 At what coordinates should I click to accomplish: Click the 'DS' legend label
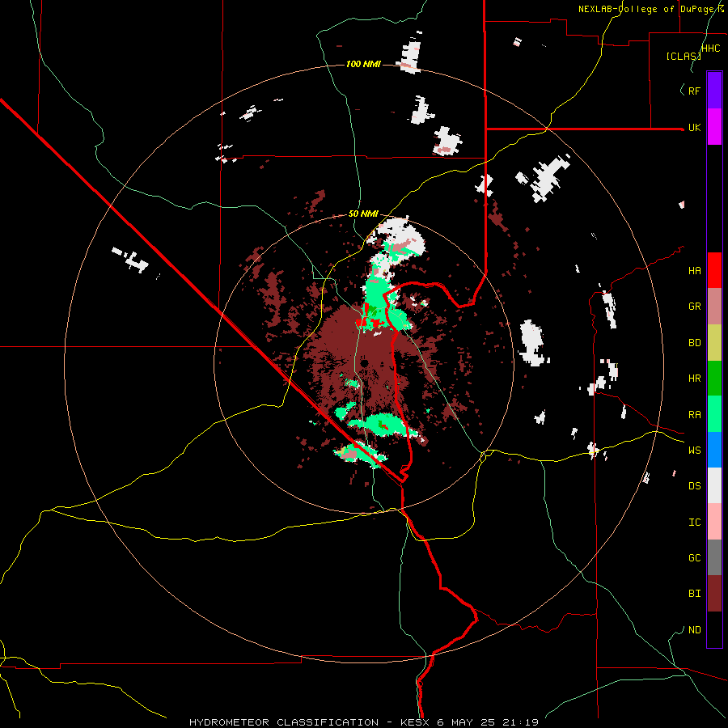point(694,486)
